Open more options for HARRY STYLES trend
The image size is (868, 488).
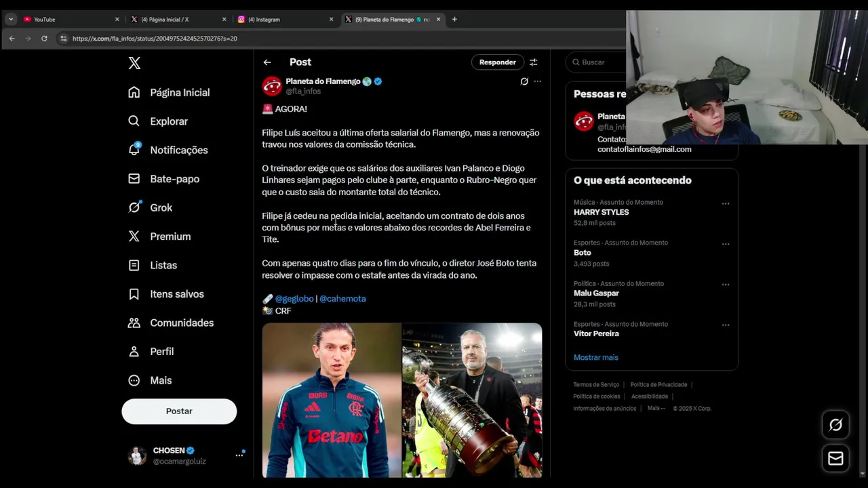pyautogui.click(x=726, y=203)
